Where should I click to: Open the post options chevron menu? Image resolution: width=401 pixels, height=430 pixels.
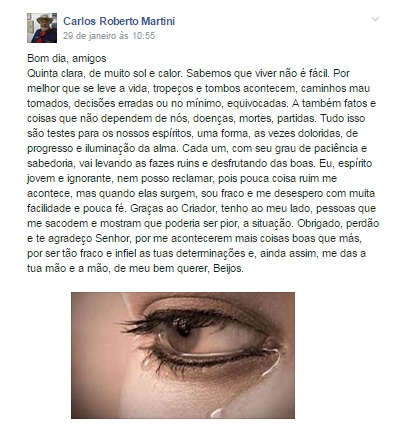375,19
